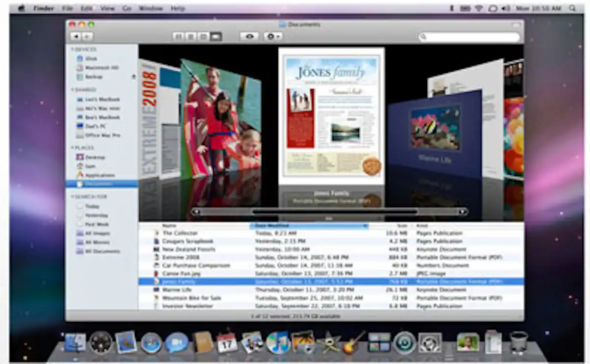Screen dimensions: 590x364
Task: Click the Back navigation button
Action: [x=77, y=36]
